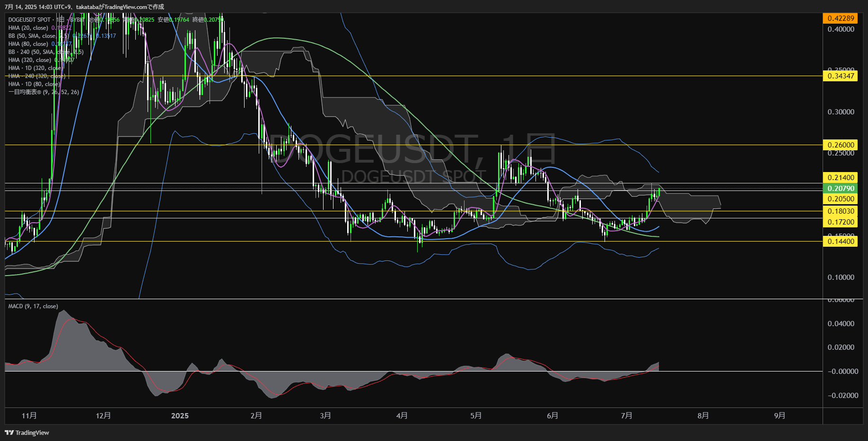The width and height of the screenshot is (868, 441).
Task: Click the 8月 time axis label
Action: pyautogui.click(x=703, y=415)
